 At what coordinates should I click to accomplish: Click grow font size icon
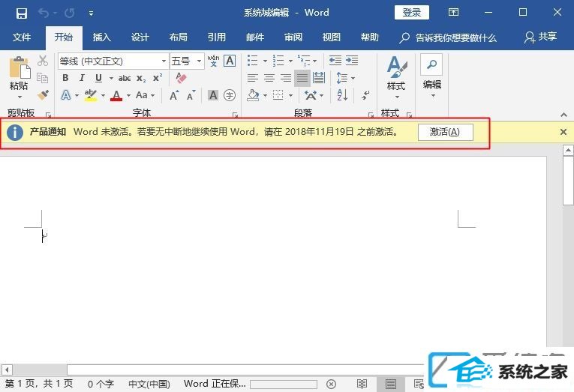174,95
